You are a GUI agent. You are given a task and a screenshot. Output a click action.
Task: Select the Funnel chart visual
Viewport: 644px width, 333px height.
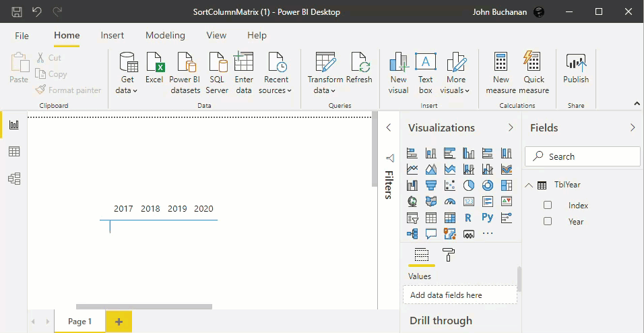click(431, 185)
